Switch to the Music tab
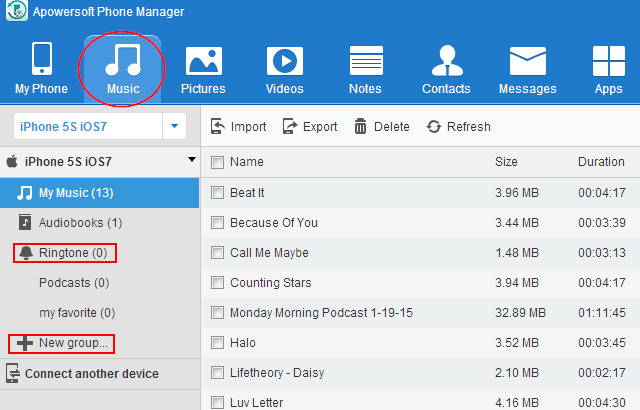Screen dimensions: 640x410 click(x=123, y=66)
